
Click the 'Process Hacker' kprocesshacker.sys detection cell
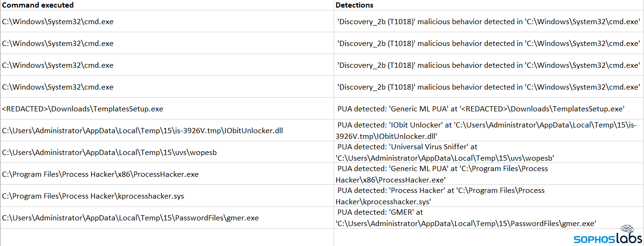coord(440,196)
